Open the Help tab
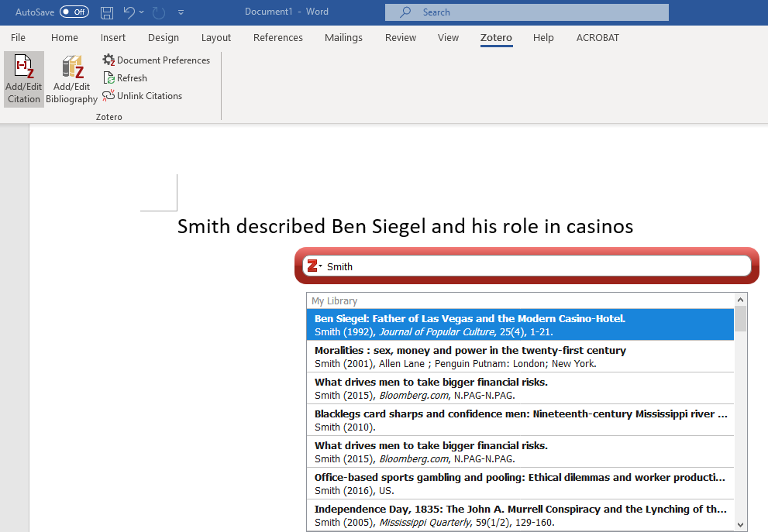Screen dimensions: 768x532 (x=544, y=38)
